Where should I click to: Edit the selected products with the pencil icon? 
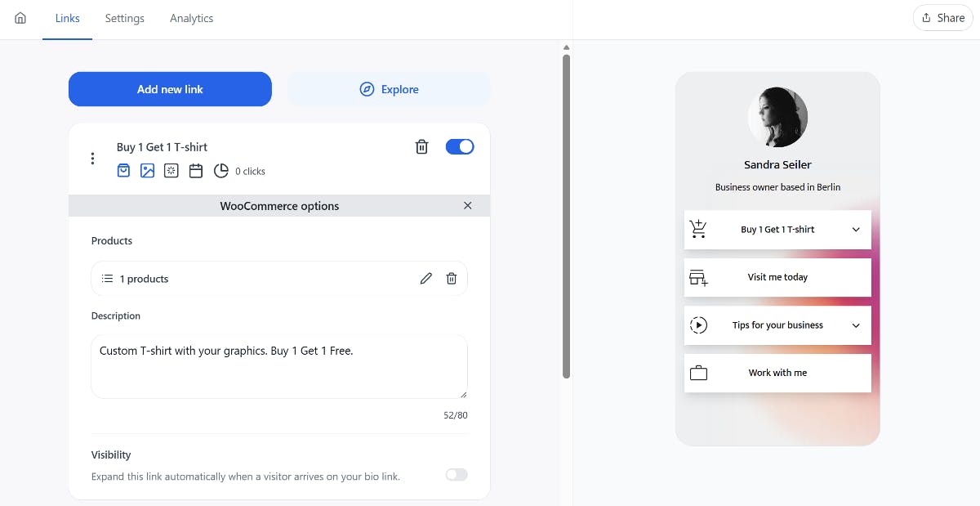425,278
